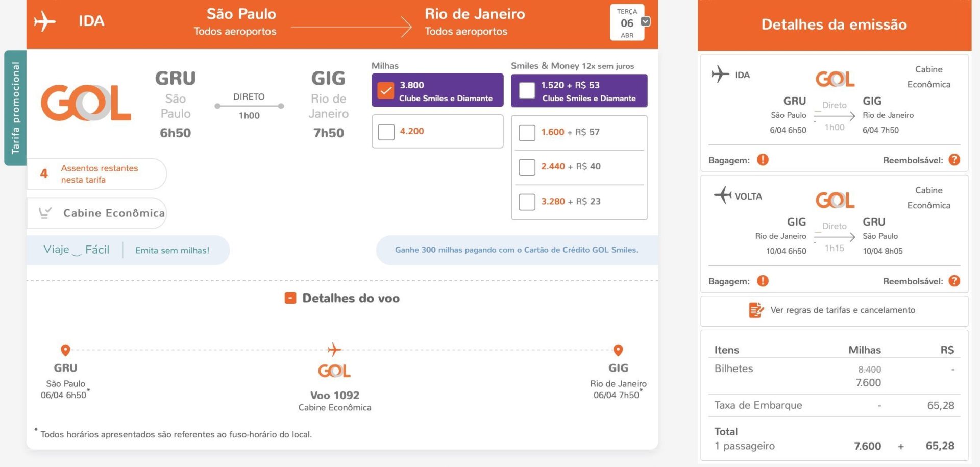Check the 1.600 + R$ 57 option
Viewport: 980px width, 467px height.
point(527,133)
